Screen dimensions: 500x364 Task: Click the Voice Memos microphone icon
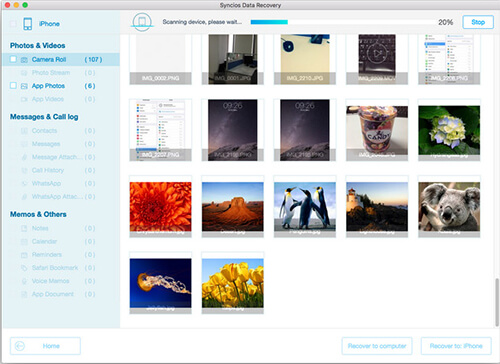(x=24, y=281)
